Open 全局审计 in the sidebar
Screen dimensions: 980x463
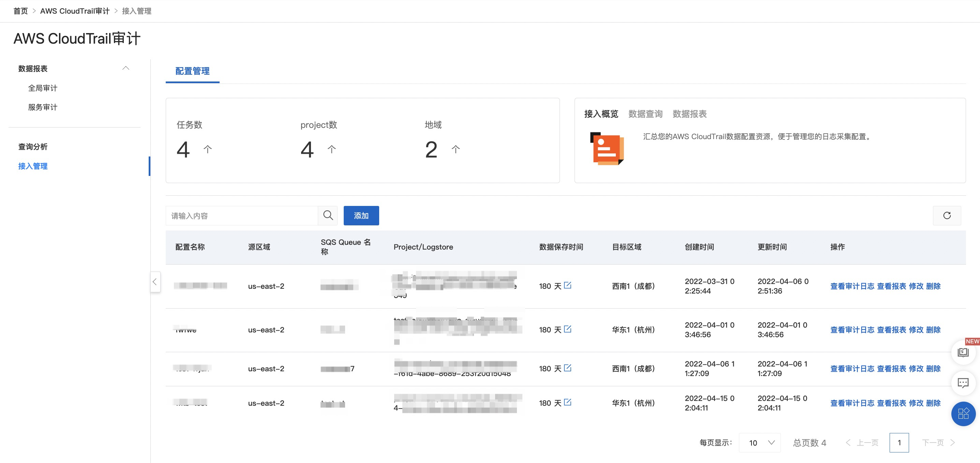pyautogui.click(x=43, y=88)
